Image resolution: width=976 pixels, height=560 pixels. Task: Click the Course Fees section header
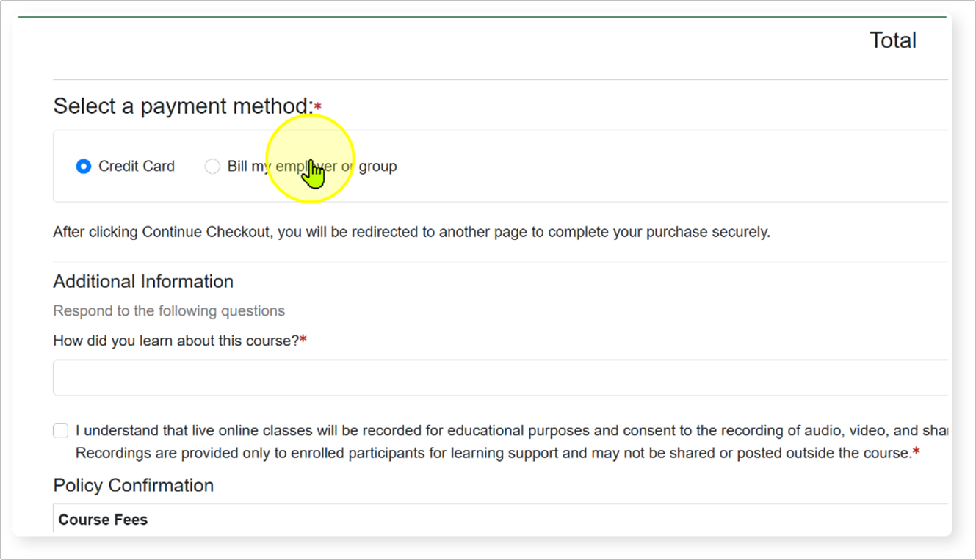(x=103, y=519)
